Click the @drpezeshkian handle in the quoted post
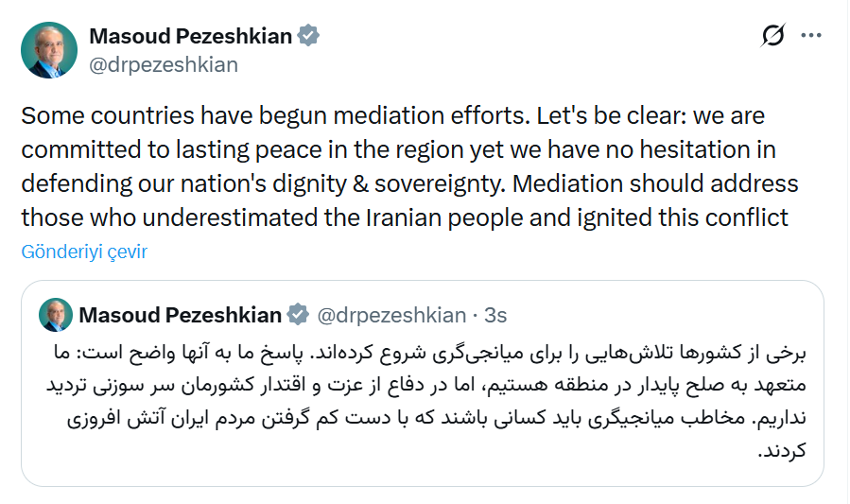850x504 pixels. tap(390, 315)
